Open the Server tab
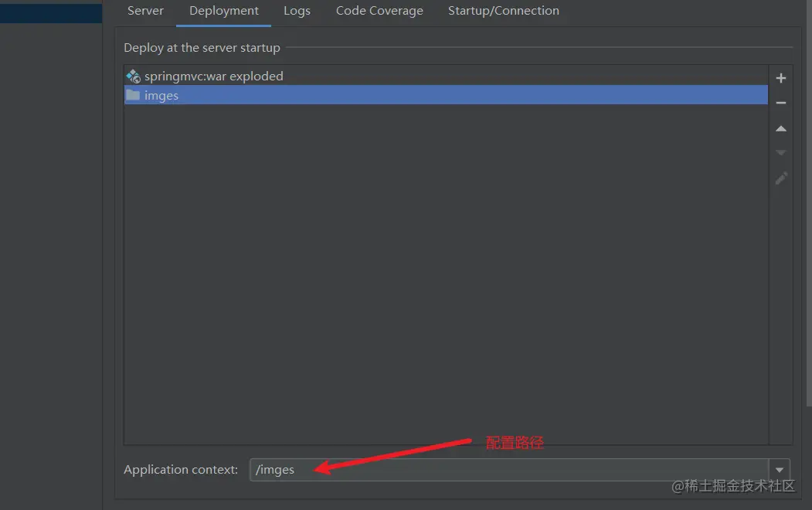Viewport: 812px width, 510px height. coord(145,11)
